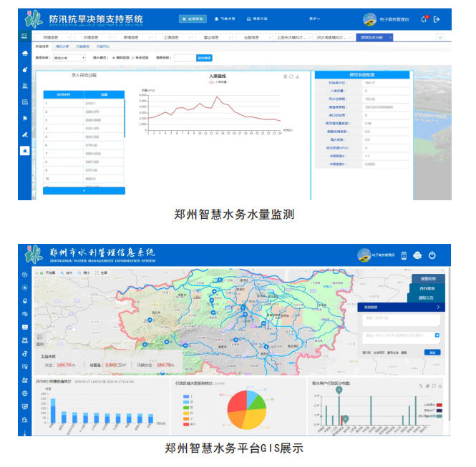476x467 pixels.
Task: Toggle the 入库流量 legend on the chart
Action: point(216,82)
